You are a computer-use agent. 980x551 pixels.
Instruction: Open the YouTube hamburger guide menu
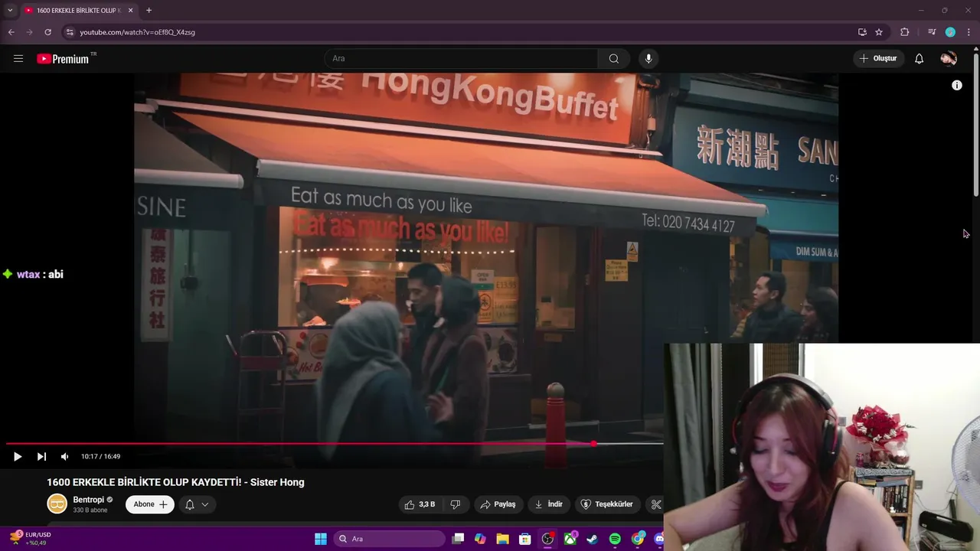click(18, 59)
